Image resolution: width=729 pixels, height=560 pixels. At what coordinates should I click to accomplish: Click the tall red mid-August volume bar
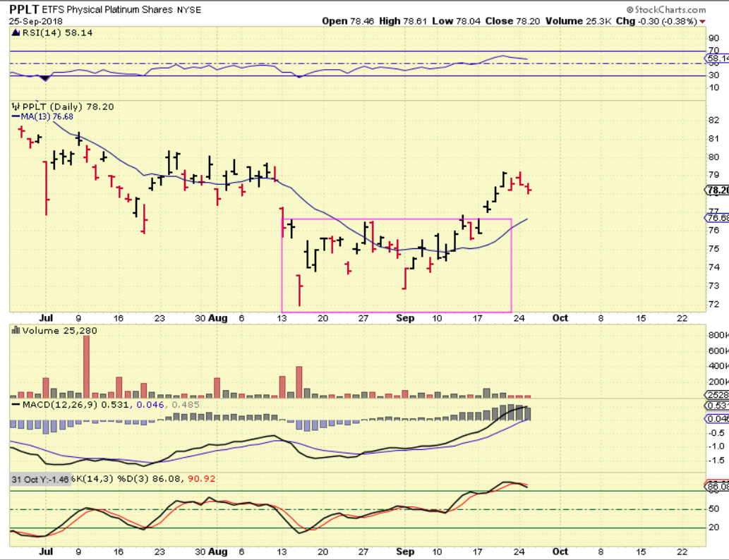pyautogui.click(x=299, y=382)
